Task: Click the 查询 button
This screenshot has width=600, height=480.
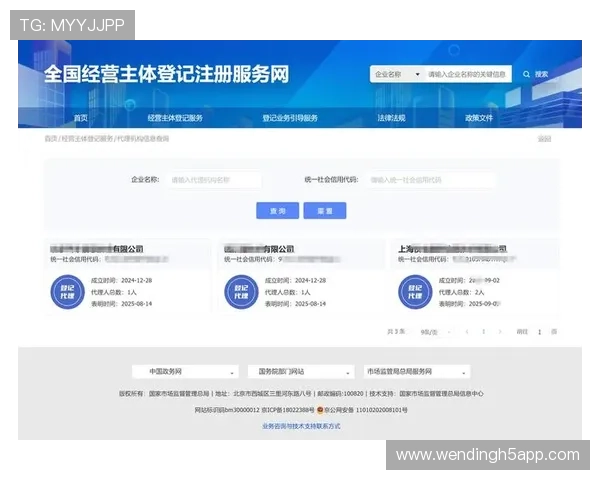Action: pos(277,211)
